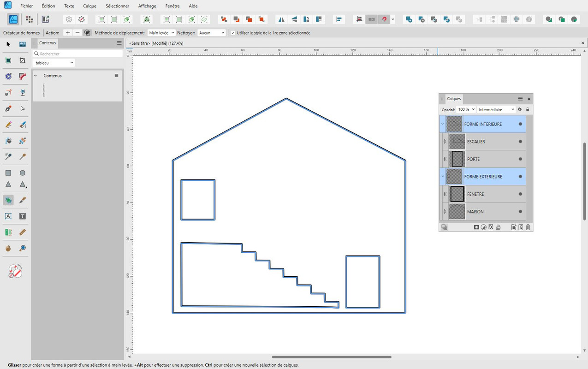Click Flip Horizontal in the toolbar
This screenshot has width=588, height=369.
coord(281,19)
